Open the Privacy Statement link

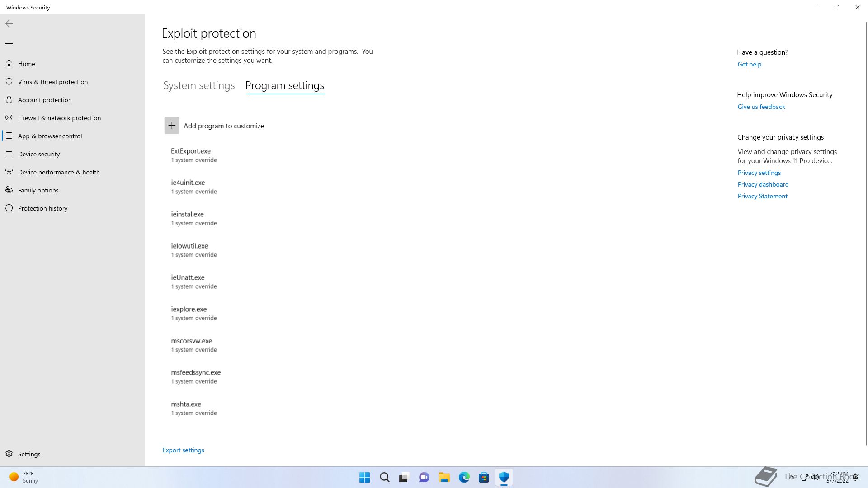pos(763,196)
